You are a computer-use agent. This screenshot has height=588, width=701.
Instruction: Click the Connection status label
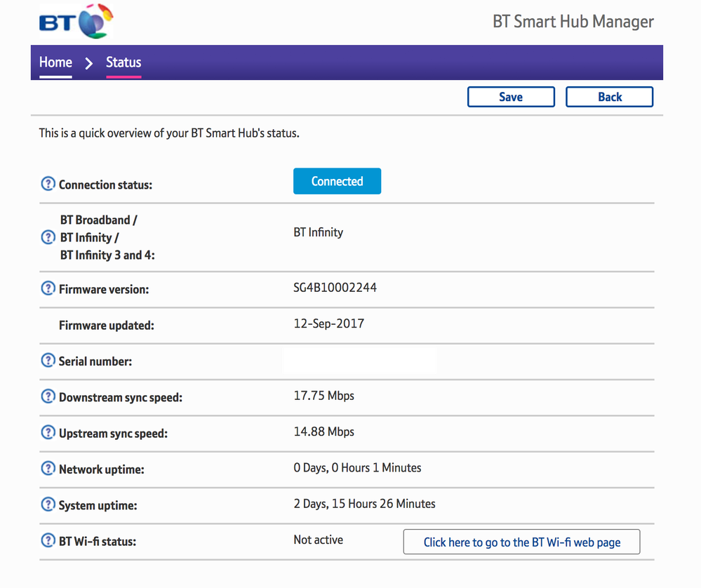(105, 185)
